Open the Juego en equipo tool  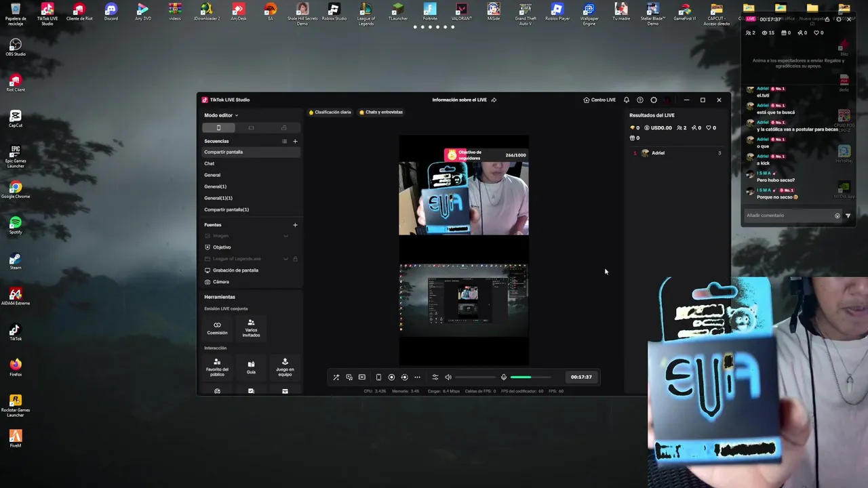coord(285,367)
